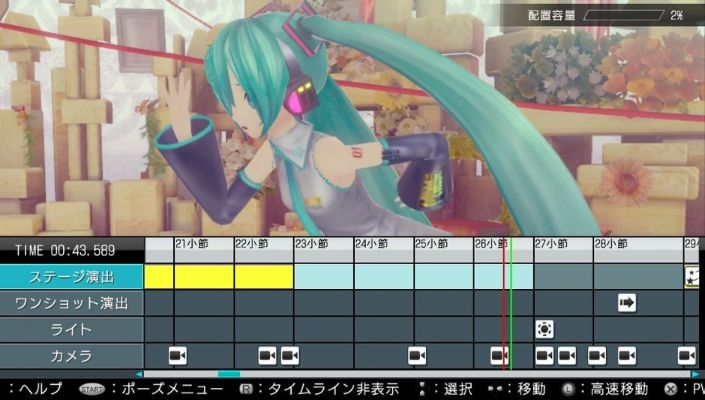Click the 配置容量 capacity gauge bar
705x400 pixels.
(624, 16)
